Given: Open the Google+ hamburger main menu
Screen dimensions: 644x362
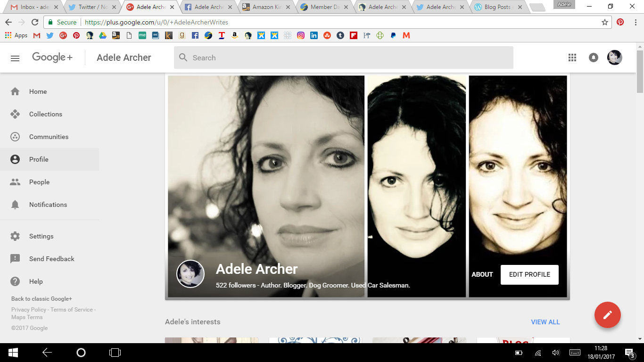Looking at the screenshot, I should coord(15,58).
